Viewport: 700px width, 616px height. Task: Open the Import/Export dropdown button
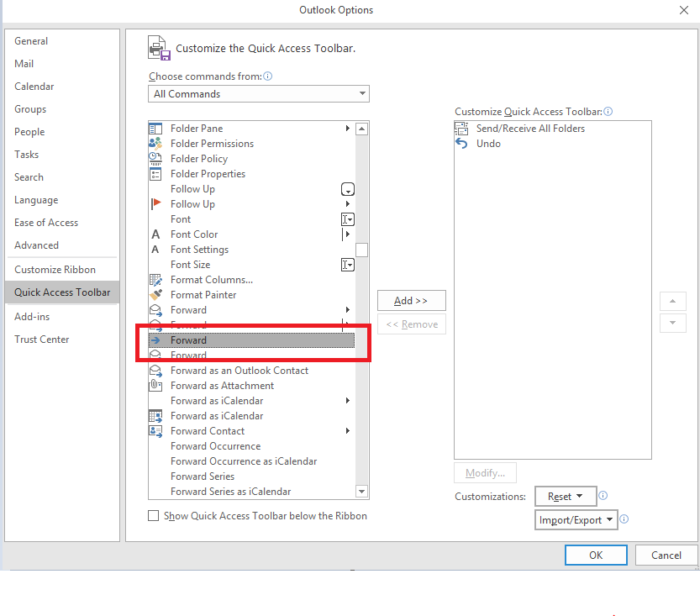pyautogui.click(x=576, y=520)
